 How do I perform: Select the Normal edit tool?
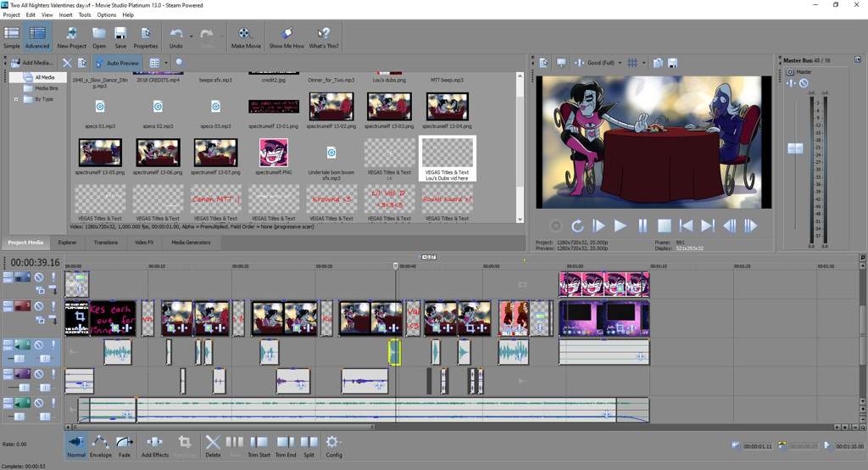75,446
